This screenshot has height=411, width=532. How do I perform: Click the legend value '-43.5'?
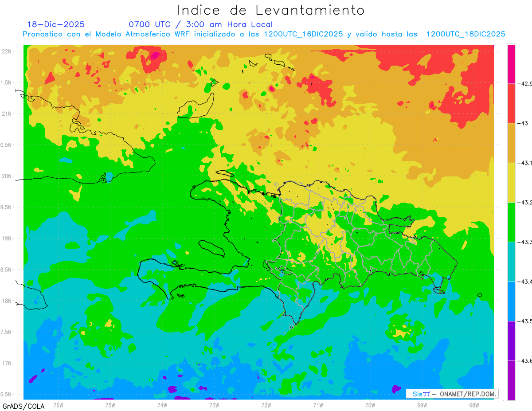524,321
